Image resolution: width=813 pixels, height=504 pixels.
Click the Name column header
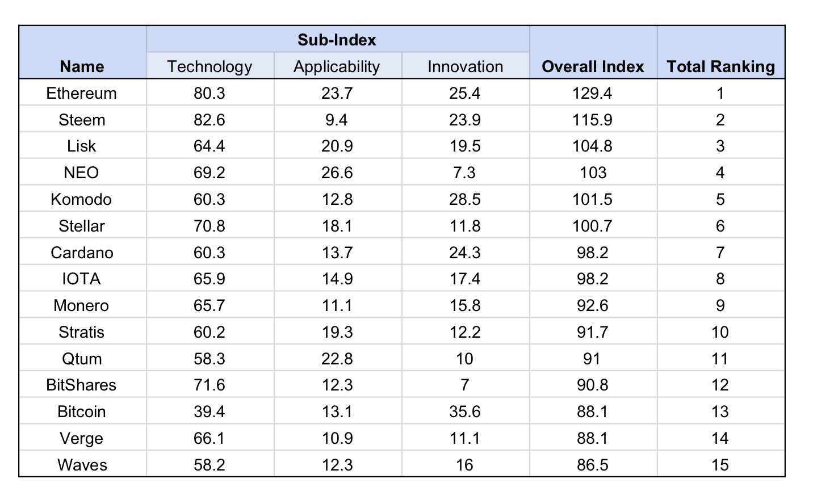[82, 66]
